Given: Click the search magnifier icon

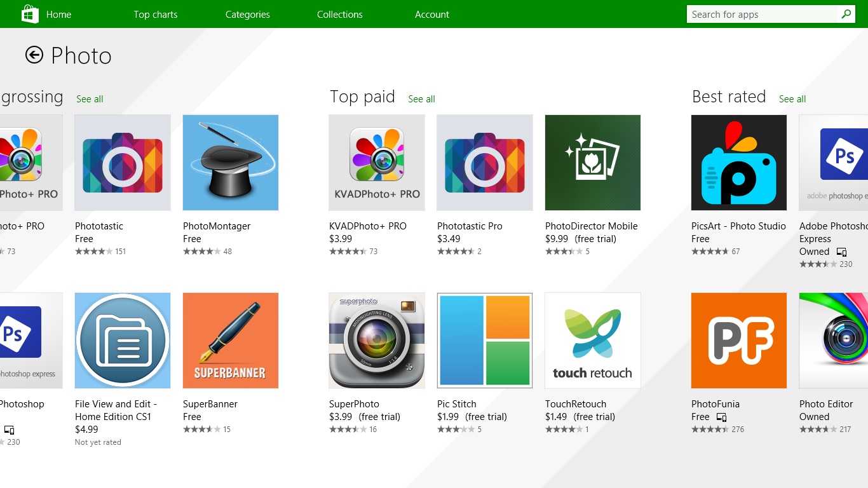Looking at the screenshot, I should click(846, 14).
